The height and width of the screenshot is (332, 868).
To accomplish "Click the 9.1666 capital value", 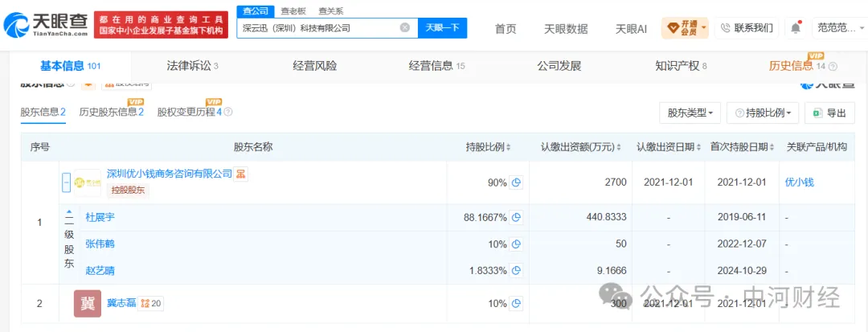I will (612, 271).
